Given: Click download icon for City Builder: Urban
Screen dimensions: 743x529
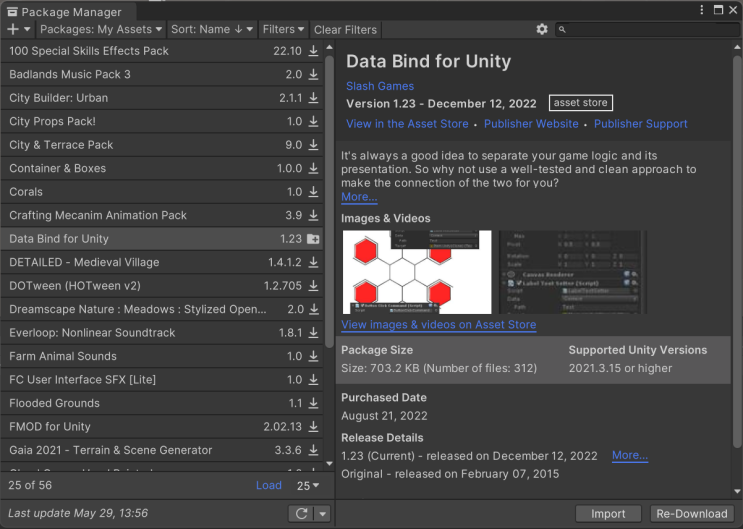Looking at the screenshot, I should click(314, 98).
